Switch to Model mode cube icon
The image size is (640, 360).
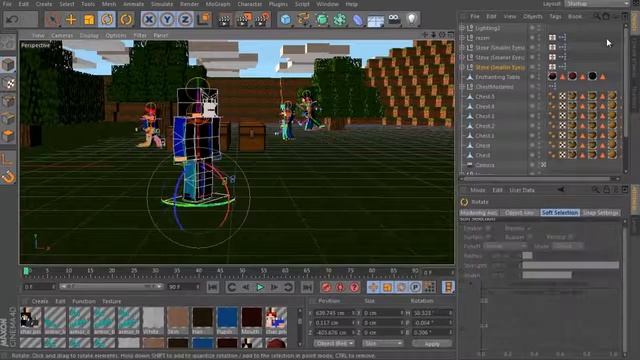8,64
